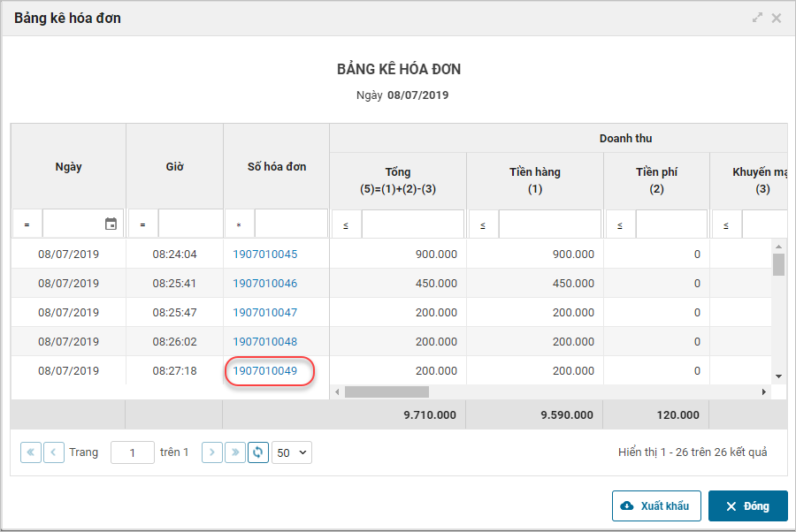
Task: Open invoice link 1907010049
Action: point(265,371)
